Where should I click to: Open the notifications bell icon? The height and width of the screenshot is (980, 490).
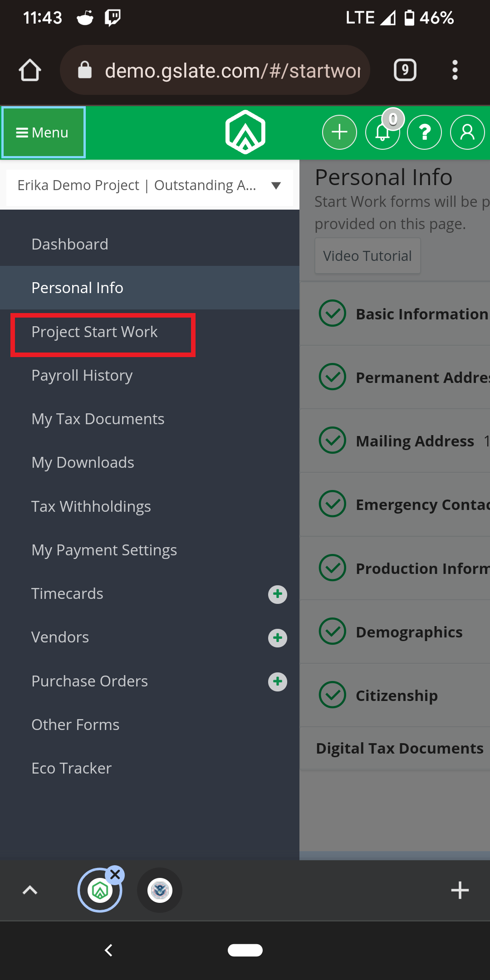pyautogui.click(x=382, y=132)
